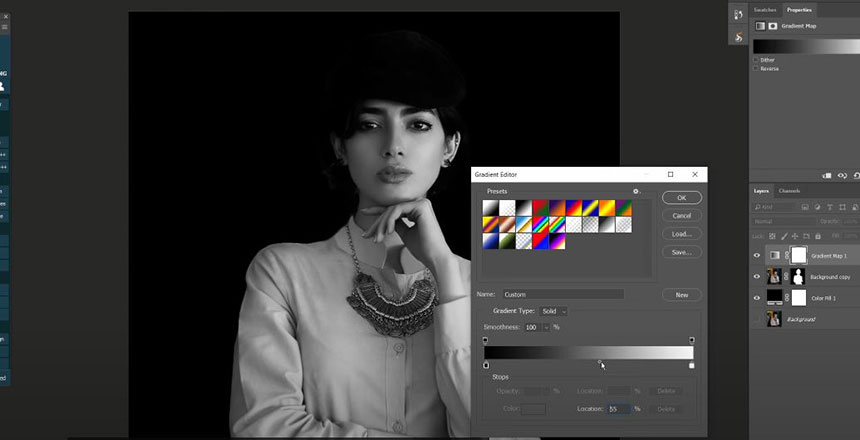Switch to the Channels tab
The image size is (860, 440).
(x=789, y=191)
